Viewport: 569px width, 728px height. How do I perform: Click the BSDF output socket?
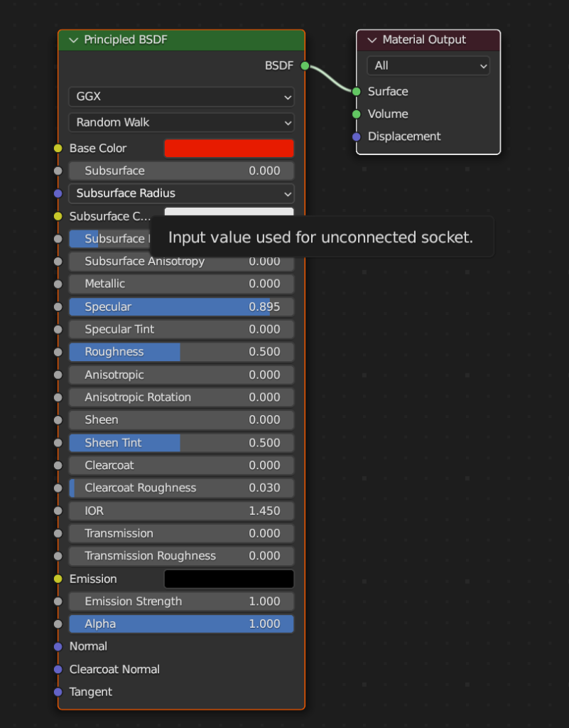(305, 66)
